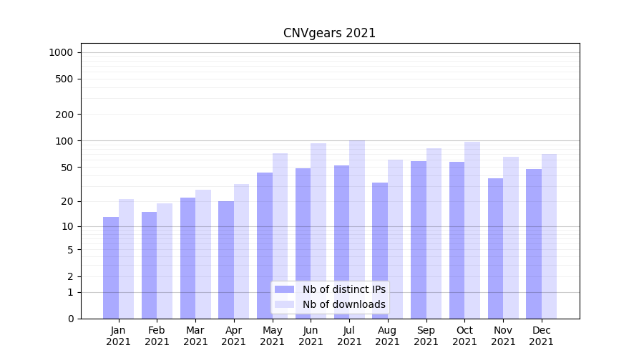Select the 'Nb of downloads' legend label
The height and width of the screenshot is (358, 644).
pos(343,304)
